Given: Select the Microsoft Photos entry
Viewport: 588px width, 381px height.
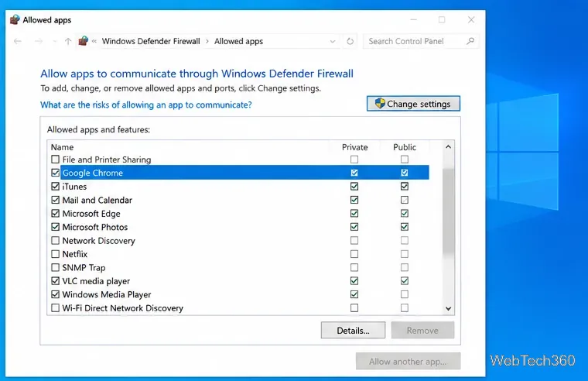Looking at the screenshot, I should pyautogui.click(x=95, y=227).
